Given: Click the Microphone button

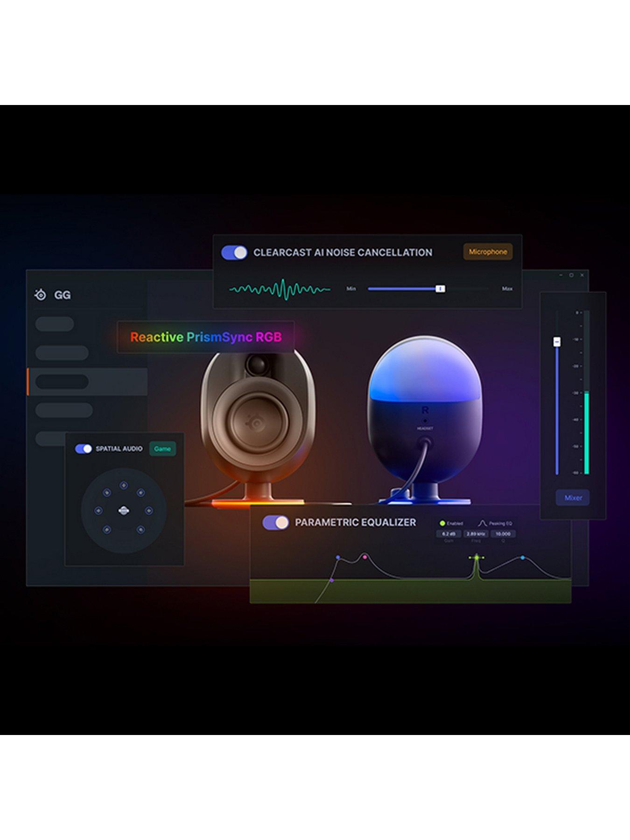Looking at the screenshot, I should [488, 252].
